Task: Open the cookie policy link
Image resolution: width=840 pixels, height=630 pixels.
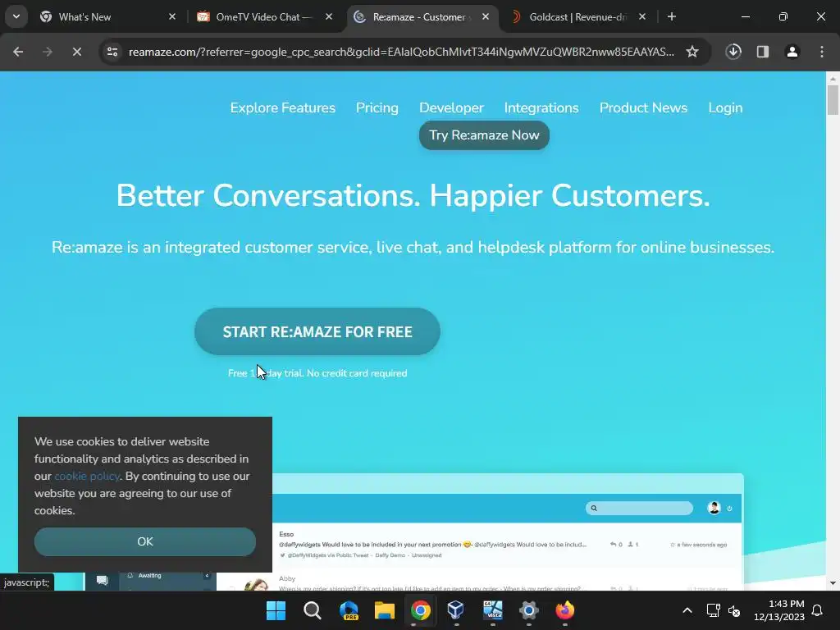Action: click(x=87, y=476)
